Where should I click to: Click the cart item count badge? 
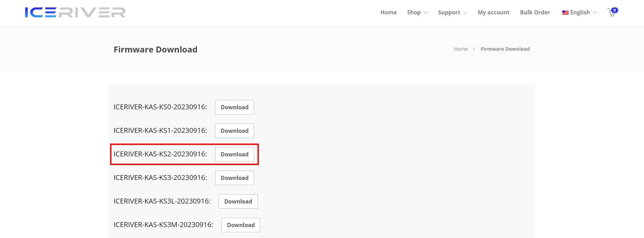click(615, 10)
